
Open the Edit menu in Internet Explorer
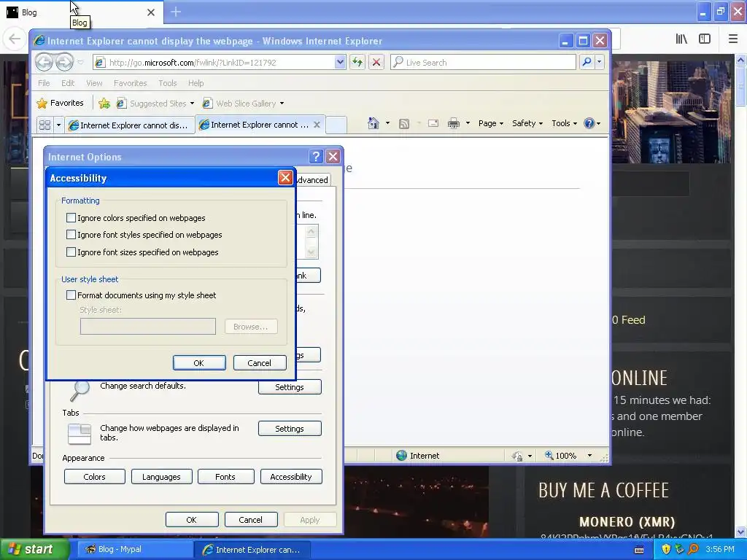[x=68, y=83]
